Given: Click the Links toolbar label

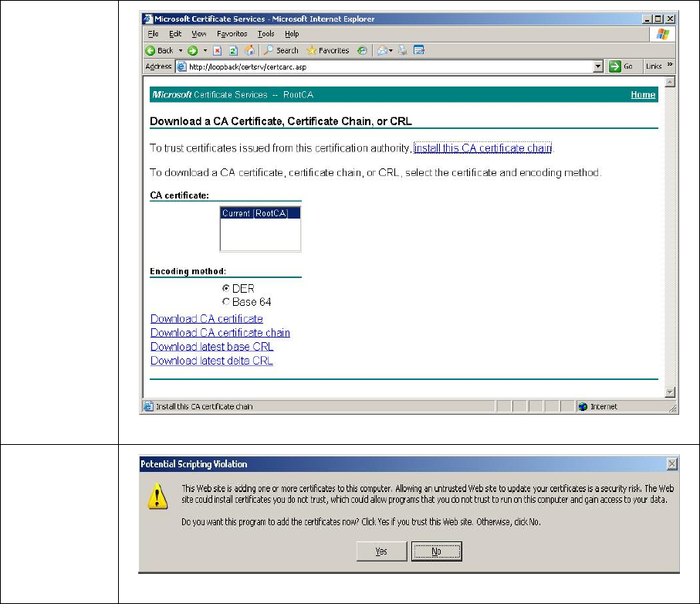Looking at the screenshot, I should click(654, 66).
